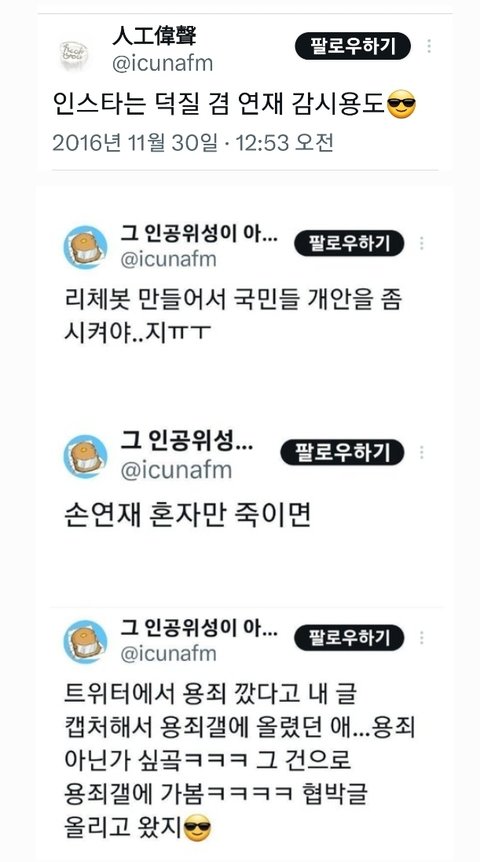
Task: Open the 人工偉聲 profile avatar
Action: pos(74,55)
